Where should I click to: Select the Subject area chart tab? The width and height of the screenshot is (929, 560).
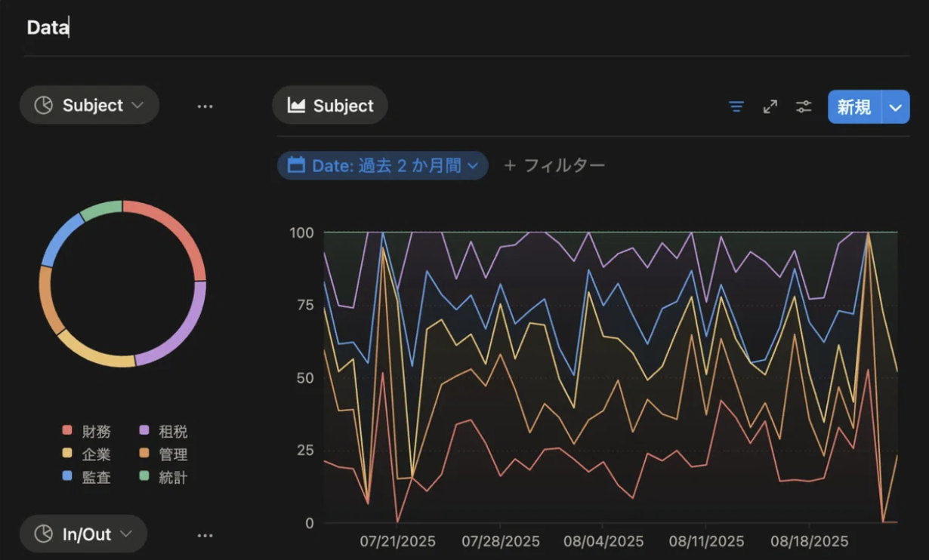330,105
